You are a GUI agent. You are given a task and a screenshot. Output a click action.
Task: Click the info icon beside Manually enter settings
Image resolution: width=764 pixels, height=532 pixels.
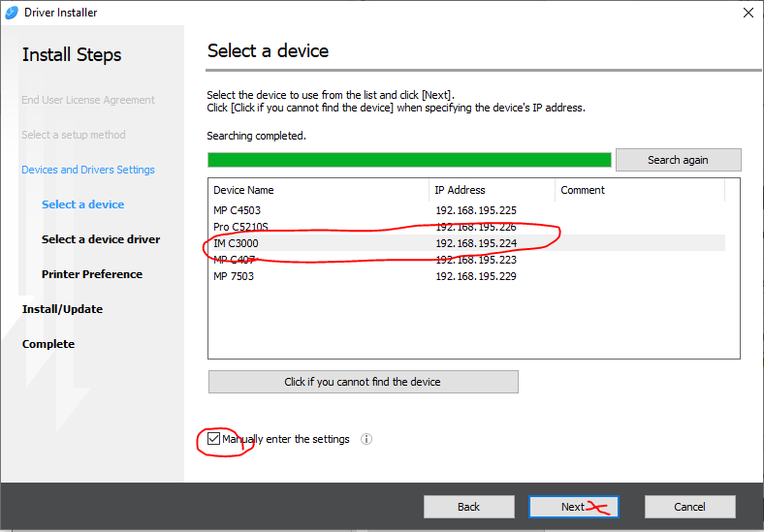(x=366, y=439)
